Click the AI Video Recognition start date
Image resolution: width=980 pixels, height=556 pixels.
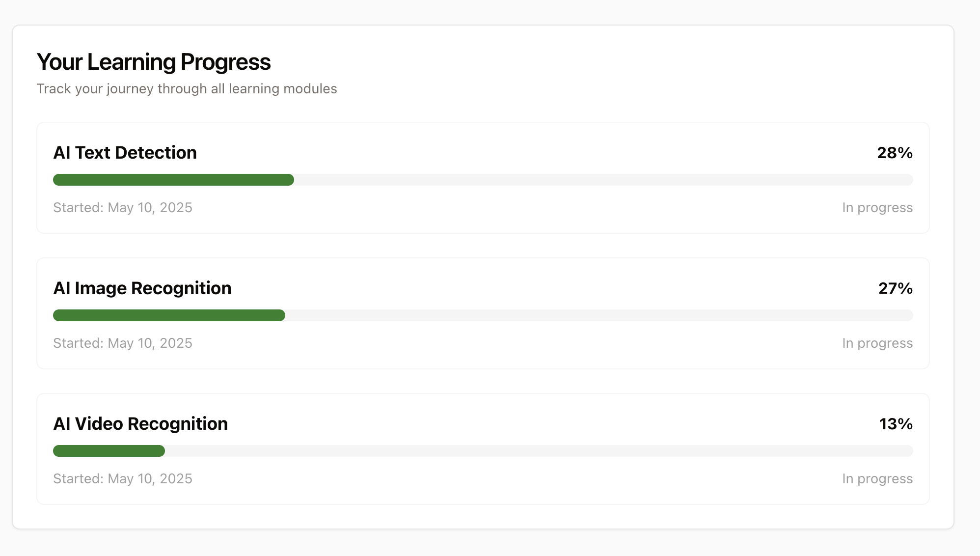click(x=123, y=479)
